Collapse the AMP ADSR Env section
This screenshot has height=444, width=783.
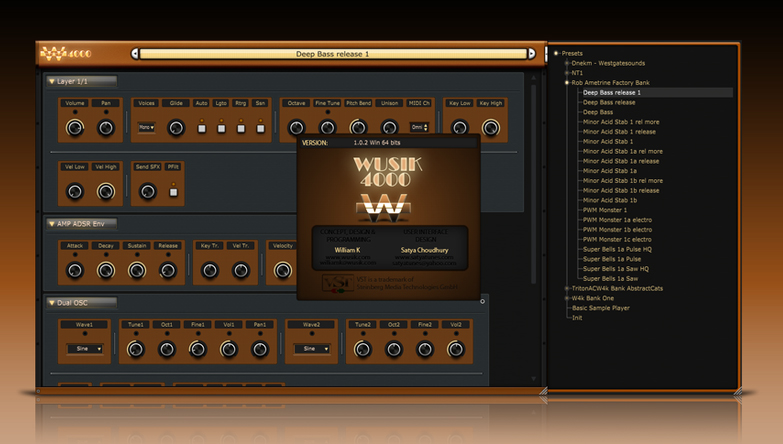point(52,223)
